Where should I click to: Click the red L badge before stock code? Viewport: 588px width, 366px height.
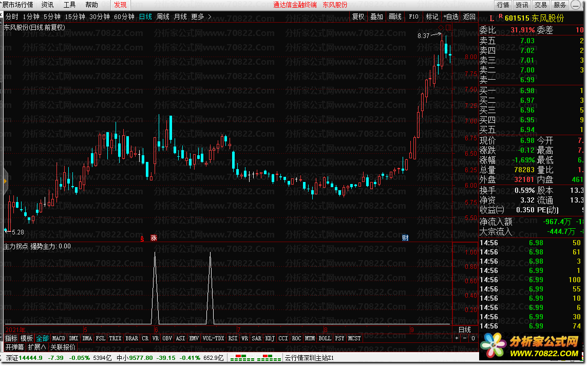491,19
